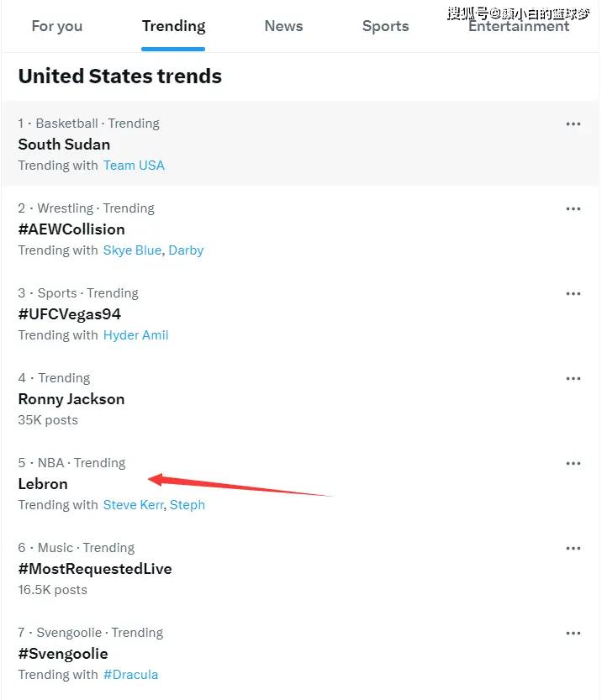Go to the Sports tab
This screenshot has width=602, height=700.
(x=385, y=26)
